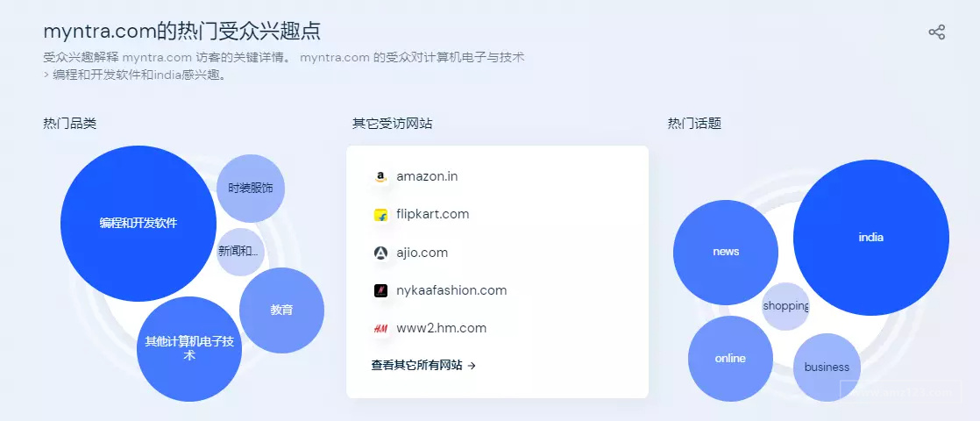
Task: Click the ajio.com favicon icon
Action: 380,253
